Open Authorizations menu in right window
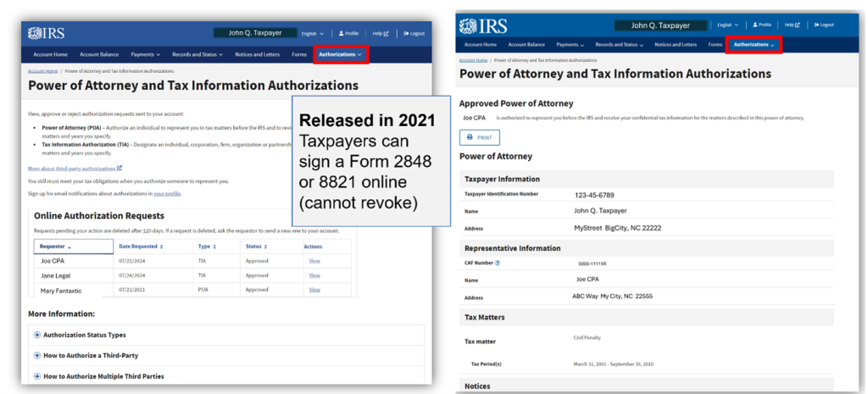868x394 pixels. (754, 44)
